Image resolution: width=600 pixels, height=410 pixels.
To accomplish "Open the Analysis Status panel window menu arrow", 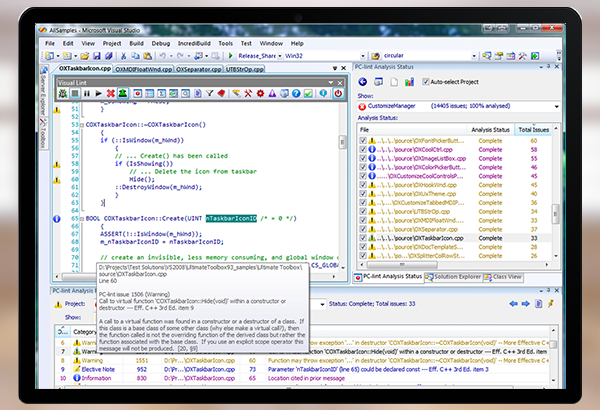I will coord(541,67).
